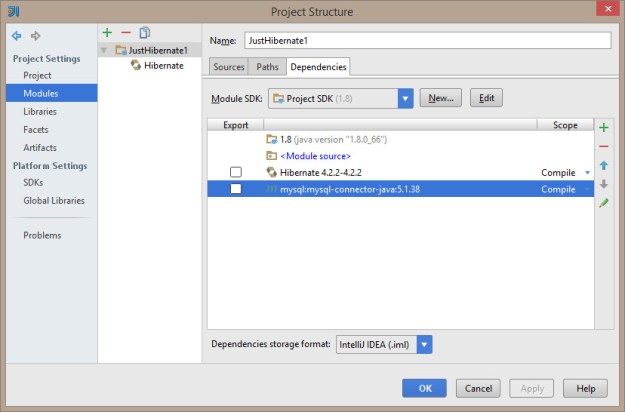The width and height of the screenshot is (625, 412).
Task: Open dependencies storage format dropdown
Action: 425,344
